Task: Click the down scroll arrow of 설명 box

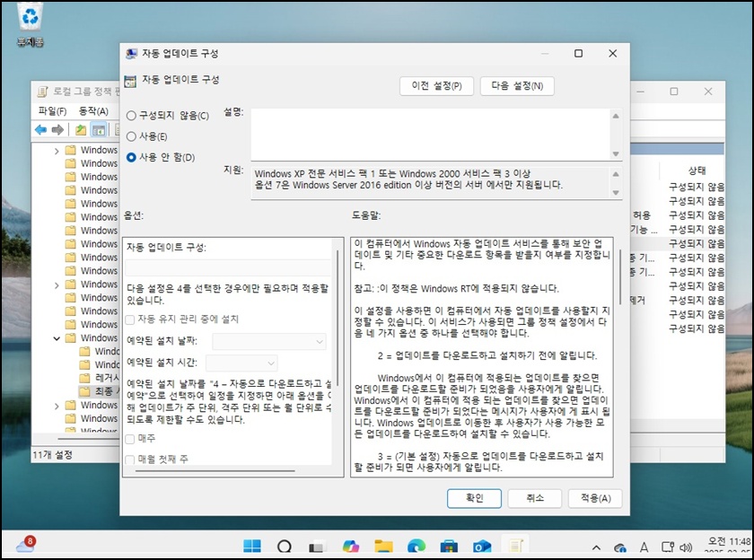Action: [616, 153]
